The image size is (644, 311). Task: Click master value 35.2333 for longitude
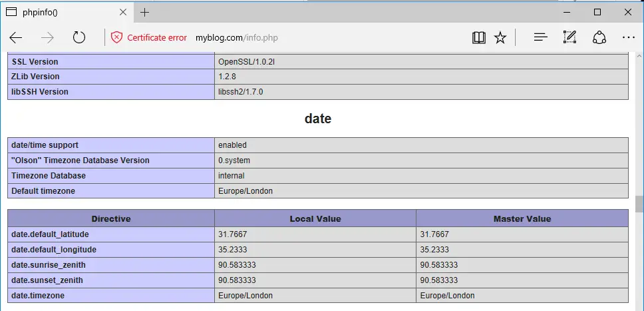[434, 250]
